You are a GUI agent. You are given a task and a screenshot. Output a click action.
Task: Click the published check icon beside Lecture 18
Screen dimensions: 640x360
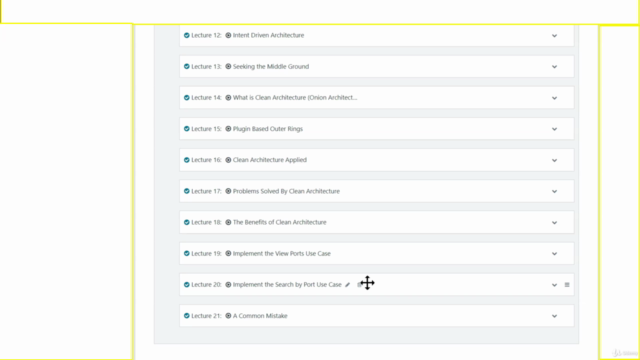tap(187, 222)
